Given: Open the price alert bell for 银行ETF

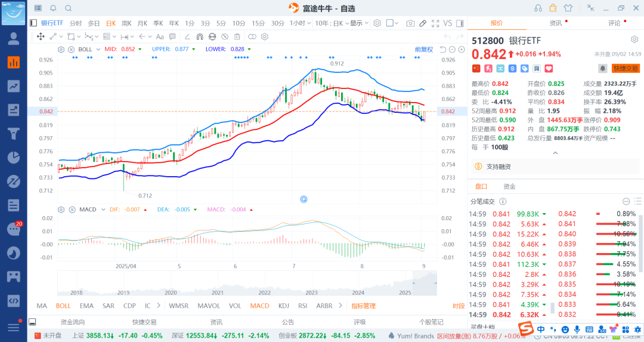Looking at the screenshot, I should coord(602,68).
